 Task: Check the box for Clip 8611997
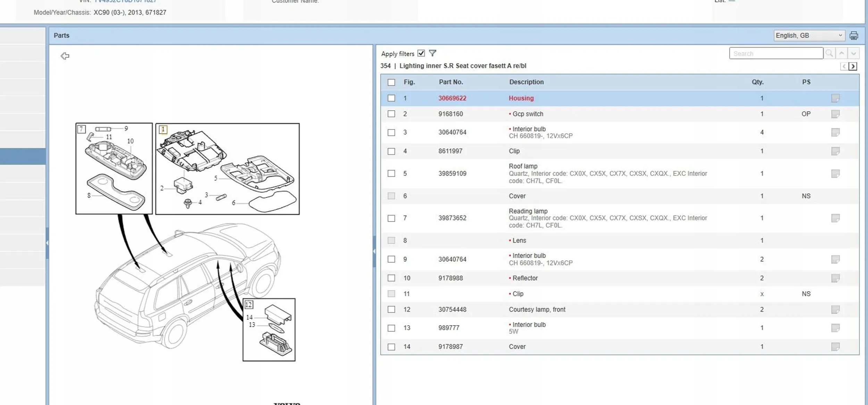[391, 151]
